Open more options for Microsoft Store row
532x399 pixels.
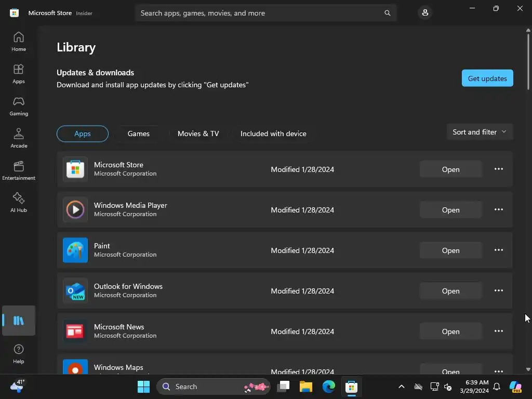click(x=498, y=169)
